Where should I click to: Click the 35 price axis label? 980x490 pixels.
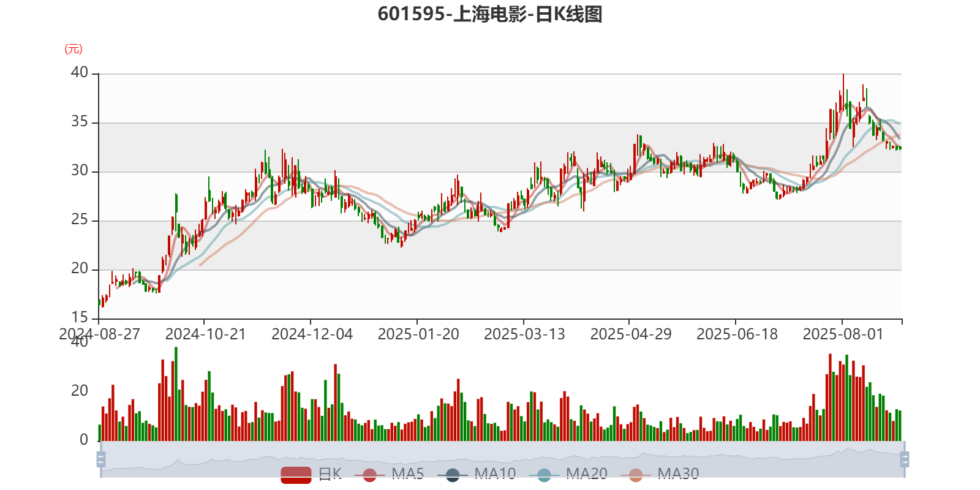[80, 122]
